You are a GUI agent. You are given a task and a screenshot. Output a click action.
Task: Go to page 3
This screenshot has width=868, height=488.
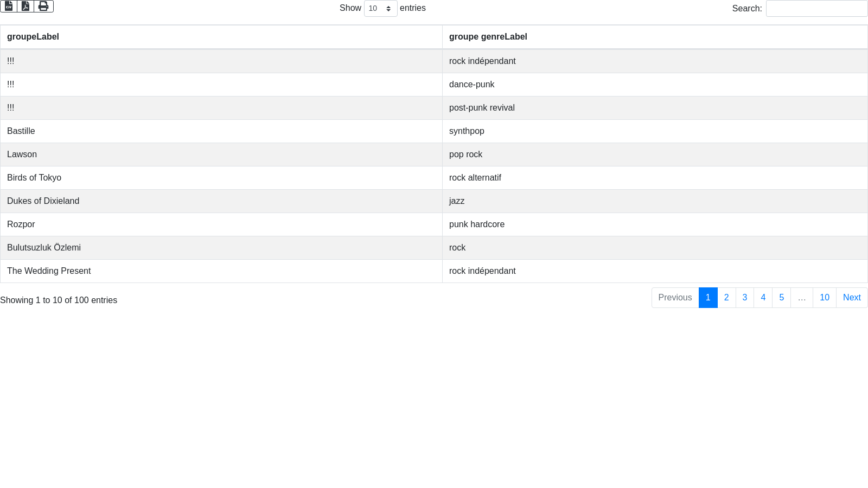click(745, 298)
